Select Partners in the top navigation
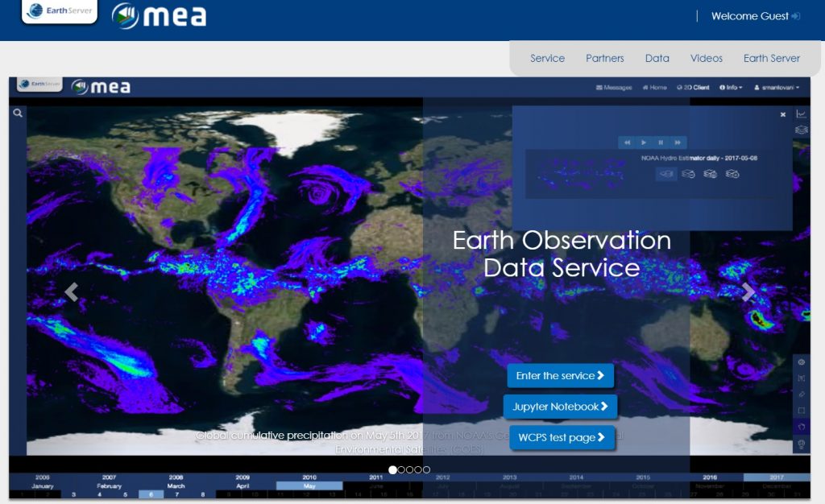This screenshot has width=825, height=504. 605,58
